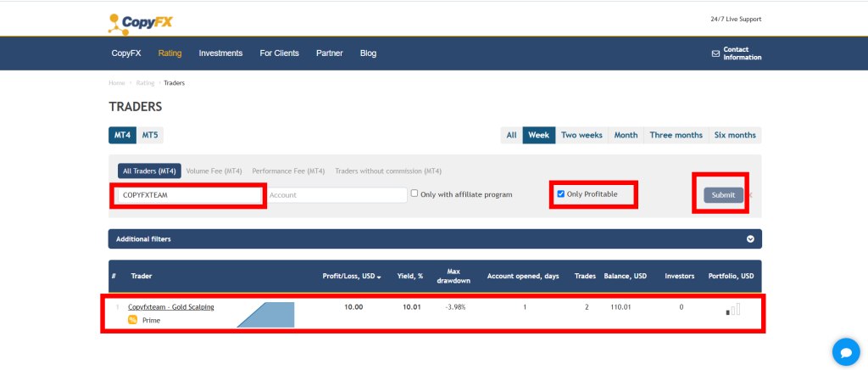This screenshot has height=370, width=868.
Task: Expand the Additional filters panel
Action: tap(435, 239)
